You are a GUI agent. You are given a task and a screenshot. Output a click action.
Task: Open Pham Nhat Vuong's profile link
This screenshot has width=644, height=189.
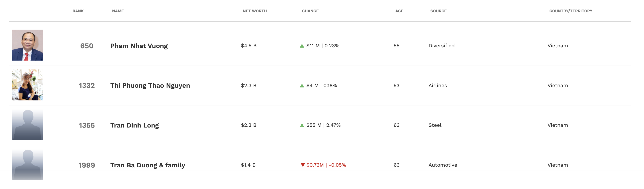[x=139, y=46]
